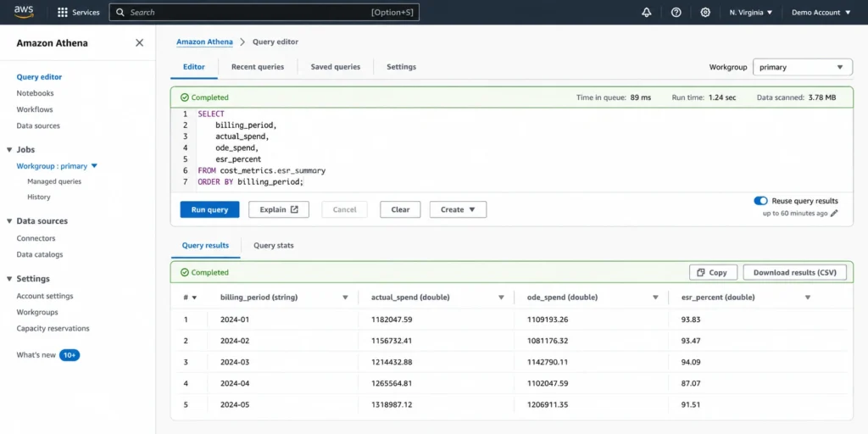Open the help question mark icon
Viewport: 868px width, 434px height.
click(x=676, y=12)
